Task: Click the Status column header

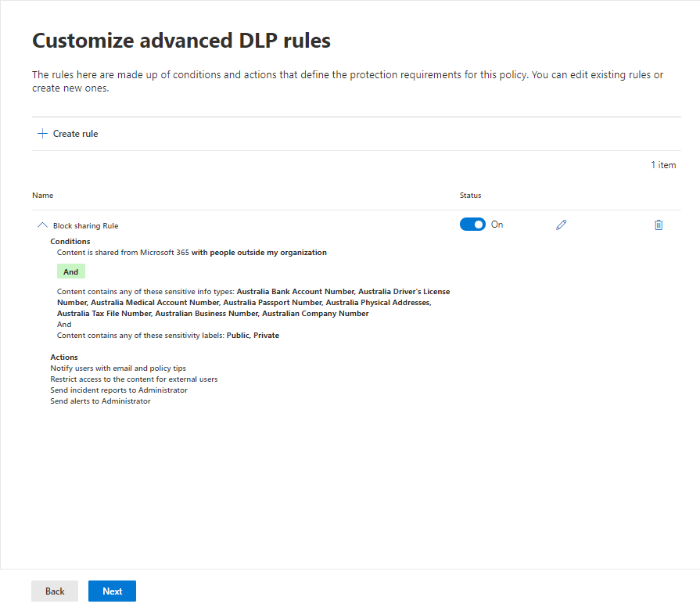Action: (x=470, y=196)
